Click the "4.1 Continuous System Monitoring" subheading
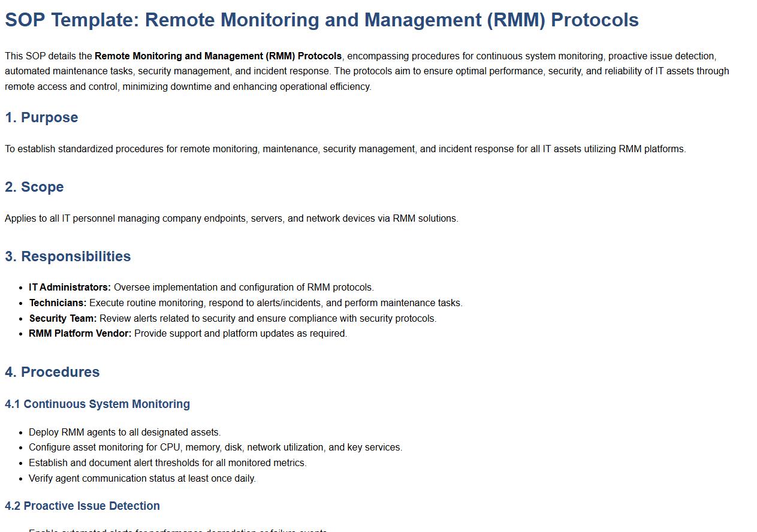 pos(97,404)
